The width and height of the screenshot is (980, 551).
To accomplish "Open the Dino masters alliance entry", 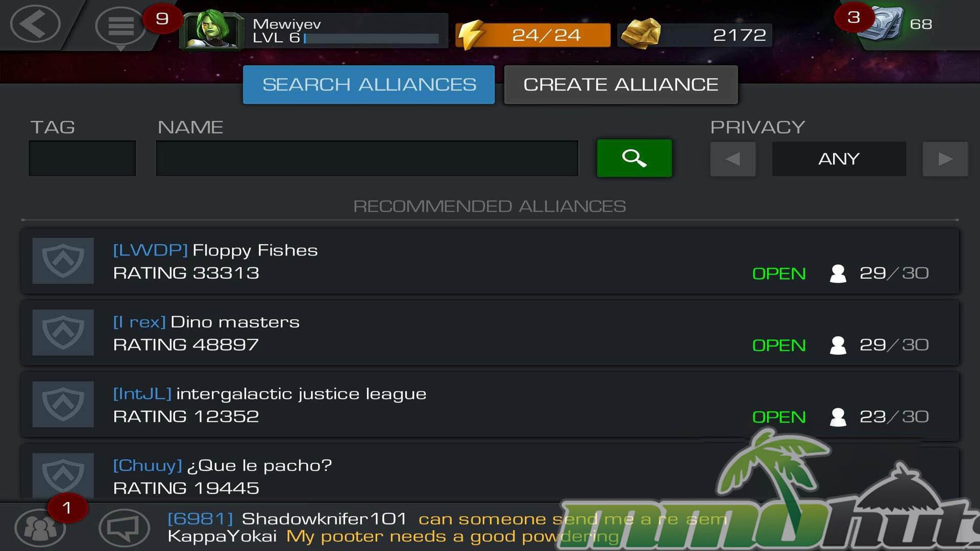I will coord(490,333).
